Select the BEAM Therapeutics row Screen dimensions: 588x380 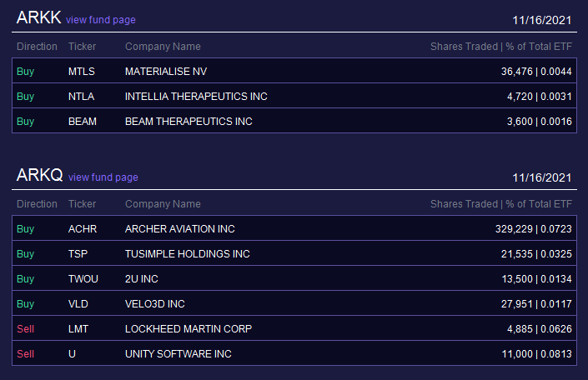(294, 121)
